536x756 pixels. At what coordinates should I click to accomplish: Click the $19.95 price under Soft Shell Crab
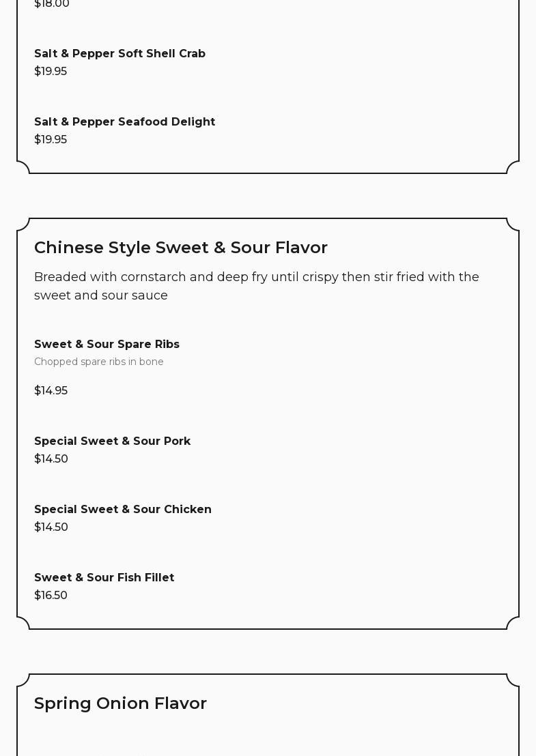51,71
